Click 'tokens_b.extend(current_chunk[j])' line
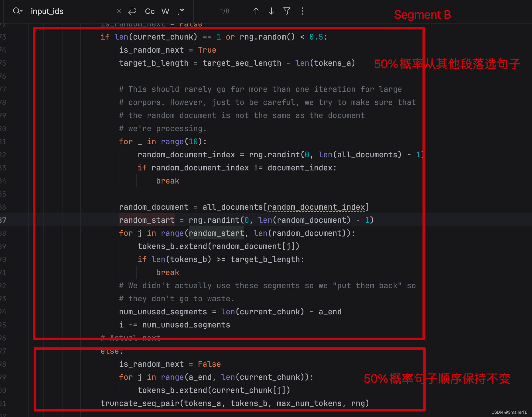Viewport: 532px width, 417px height. tap(214, 390)
